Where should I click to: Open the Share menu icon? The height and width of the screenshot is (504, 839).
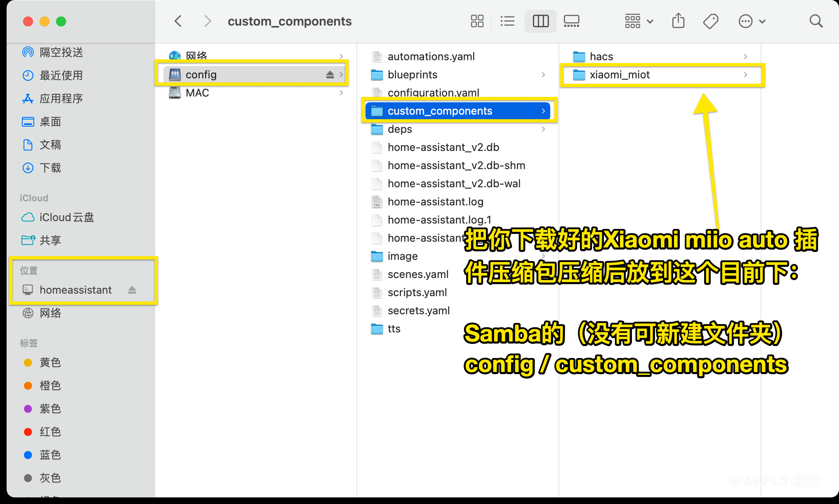678,21
